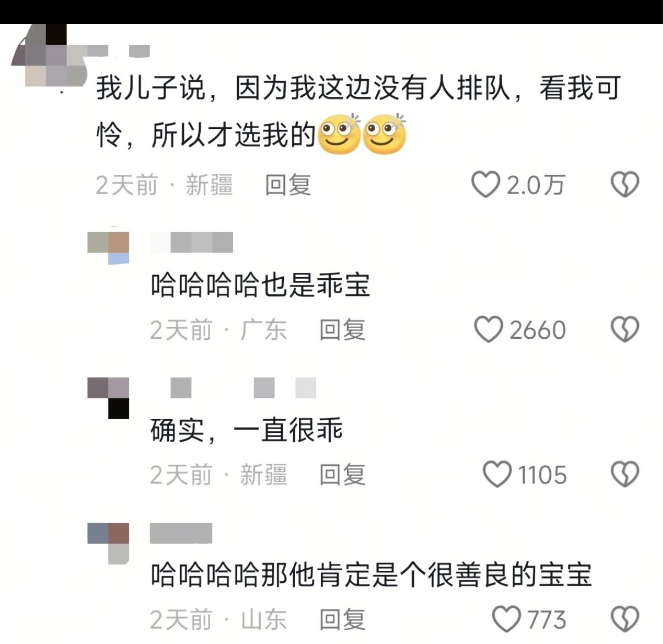Screen dimensions: 663x644
Task: Open the top commenter's avatar
Action: pos(50,55)
